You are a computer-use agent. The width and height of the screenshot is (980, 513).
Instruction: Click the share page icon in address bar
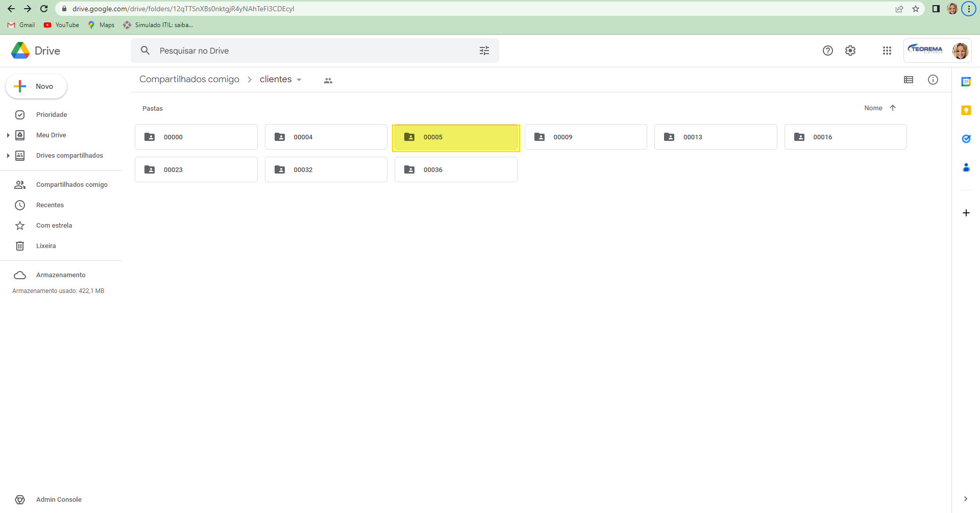(x=899, y=9)
